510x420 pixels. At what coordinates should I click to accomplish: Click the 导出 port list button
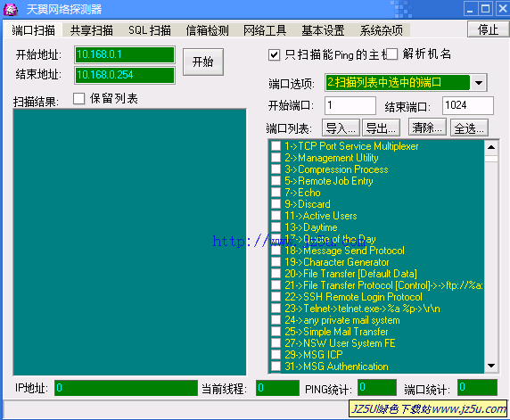point(381,128)
